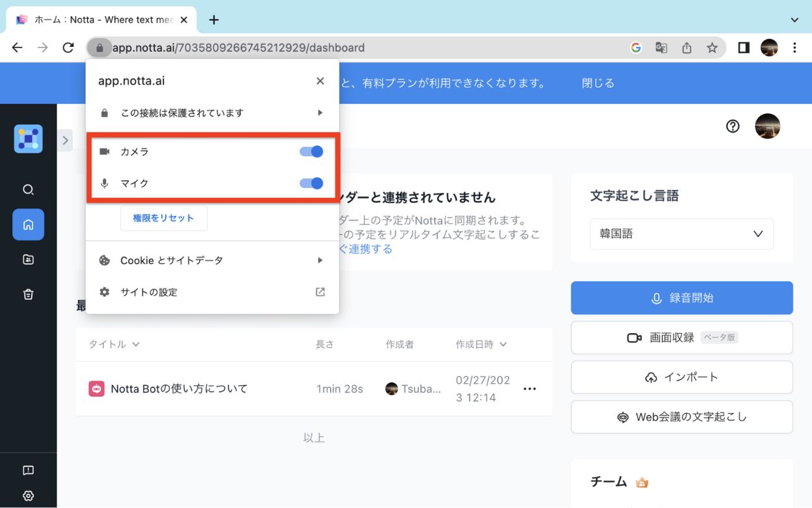
Task: Open the record Notta Botの使い方について
Action: [179, 389]
